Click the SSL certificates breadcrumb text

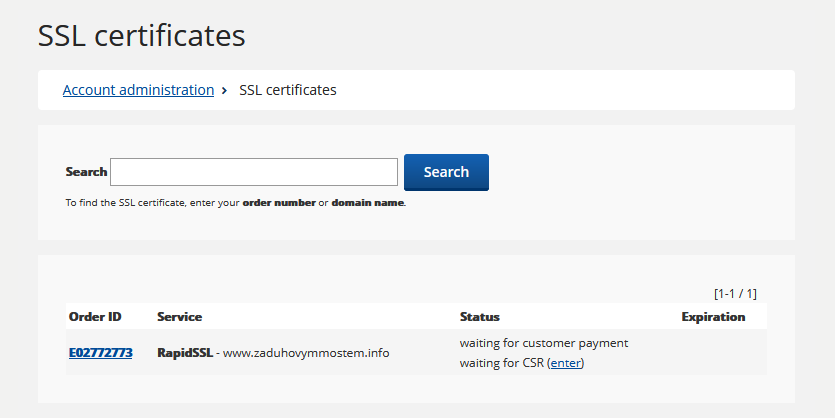(x=288, y=90)
